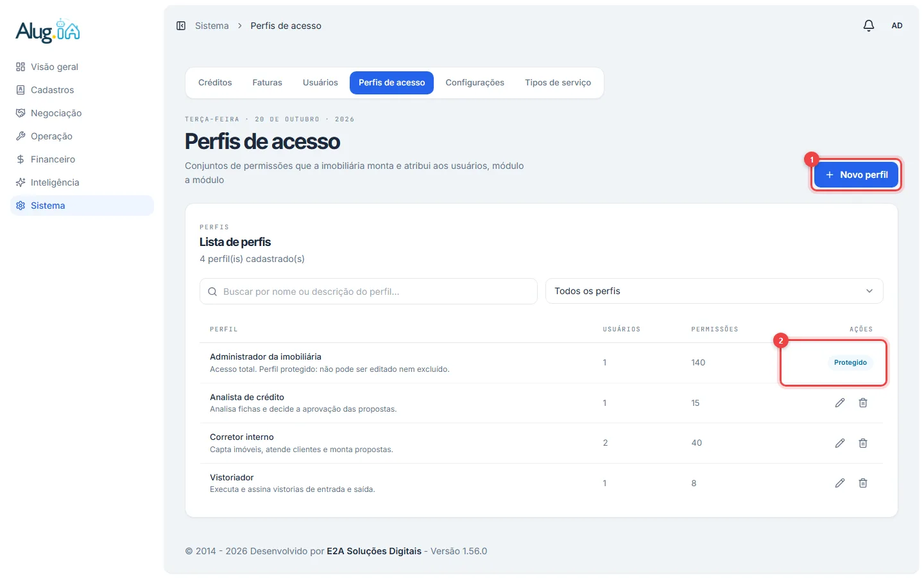Click the E2A Soluções Digitais footer text
The image size is (924, 578).
[x=374, y=551]
